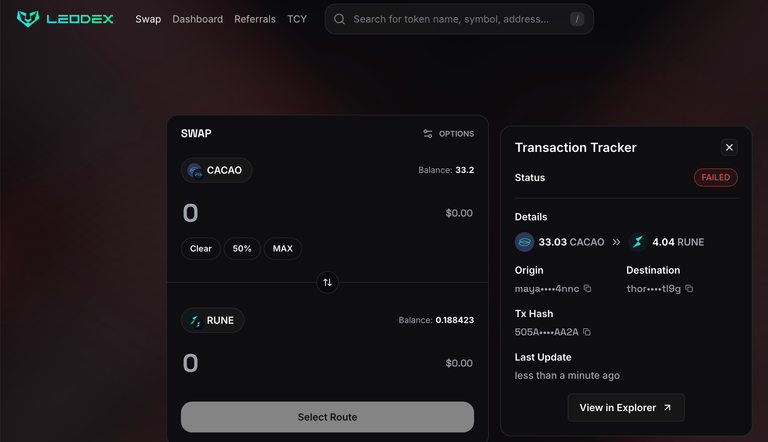Open View in Explorer link
768x442 pixels.
625,408
